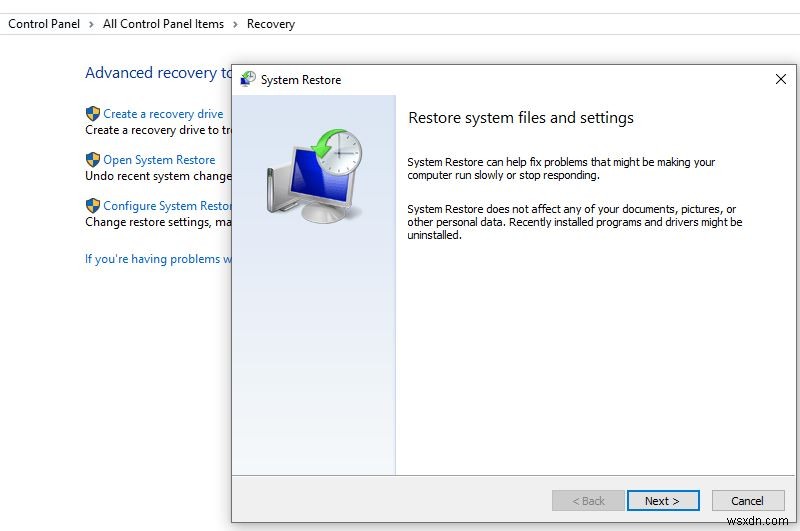
Task: Click the Next button in System Restore
Action: coord(663,501)
